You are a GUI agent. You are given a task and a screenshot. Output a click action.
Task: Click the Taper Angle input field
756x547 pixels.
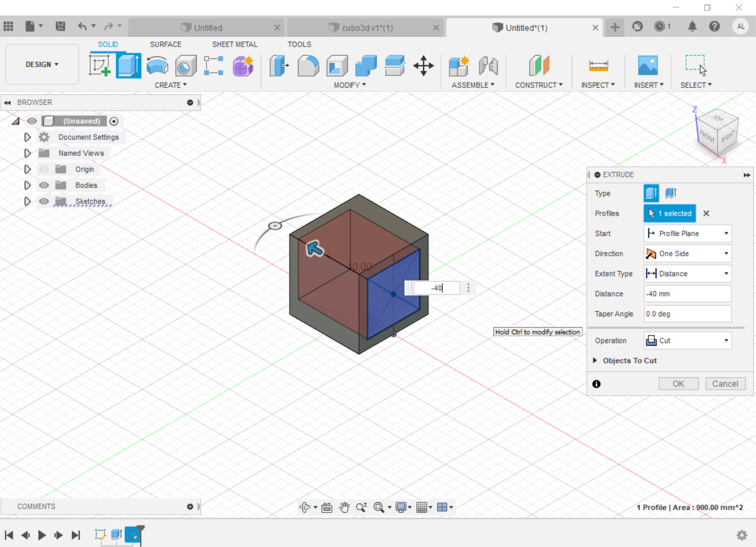(x=688, y=314)
